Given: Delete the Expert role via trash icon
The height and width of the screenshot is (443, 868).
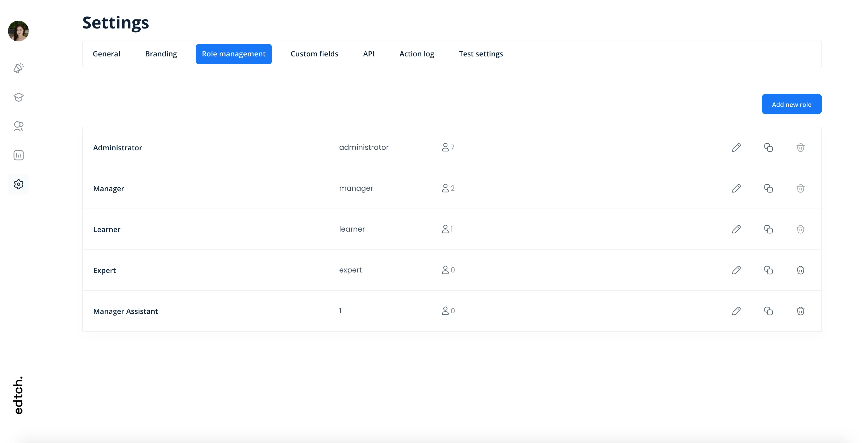Looking at the screenshot, I should 801,270.
